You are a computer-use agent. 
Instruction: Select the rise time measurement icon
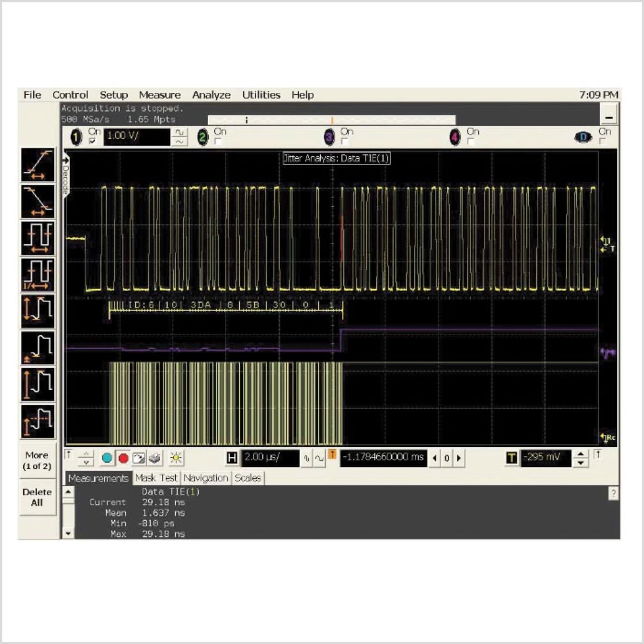[x=38, y=165]
